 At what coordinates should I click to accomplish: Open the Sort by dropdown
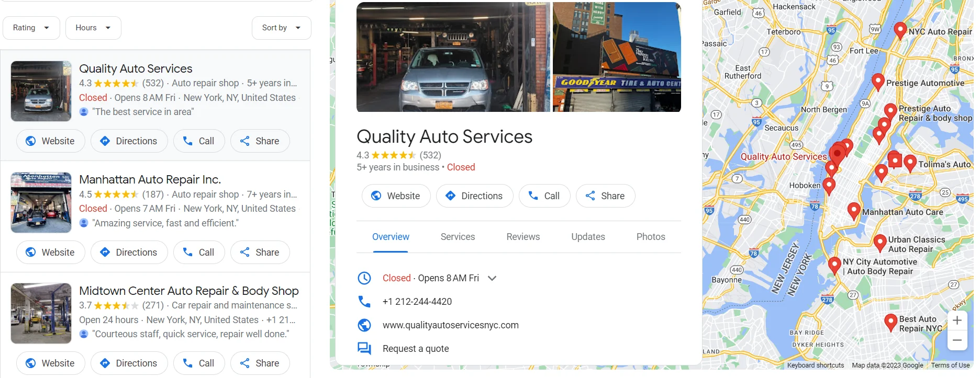pyautogui.click(x=281, y=28)
